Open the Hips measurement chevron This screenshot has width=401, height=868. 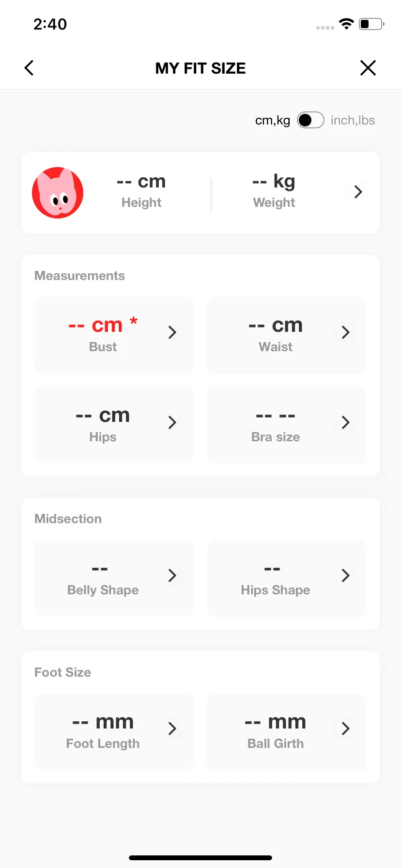[x=172, y=422]
